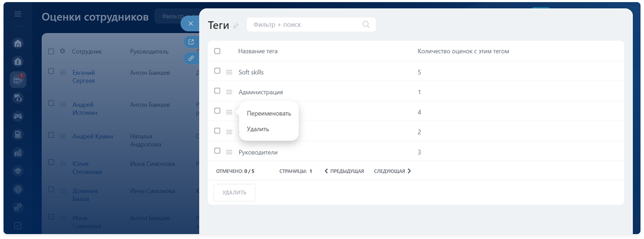Open the 360 assessment sidebar icon
The height and width of the screenshot is (239, 644).
(x=18, y=80)
